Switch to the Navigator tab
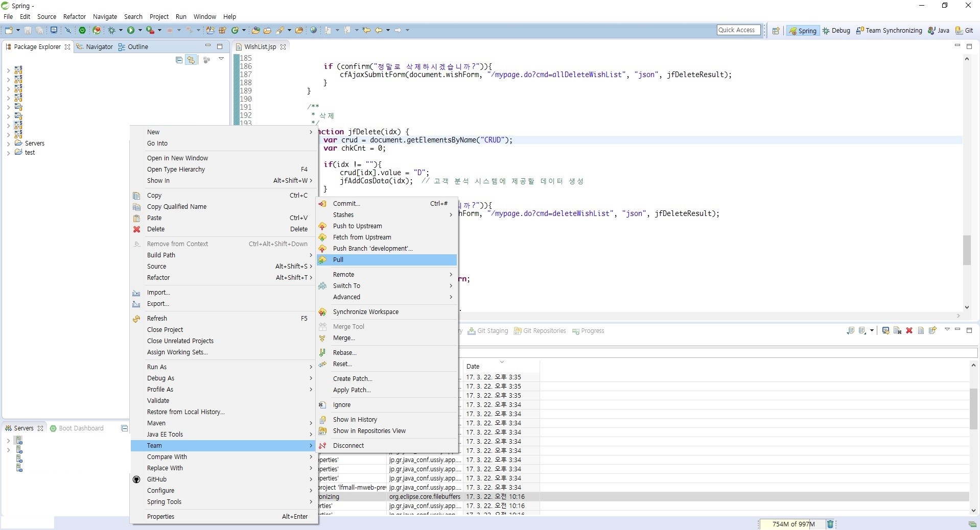Image resolution: width=980 pixels, height=530 pixels. click(x=95, y=46)
